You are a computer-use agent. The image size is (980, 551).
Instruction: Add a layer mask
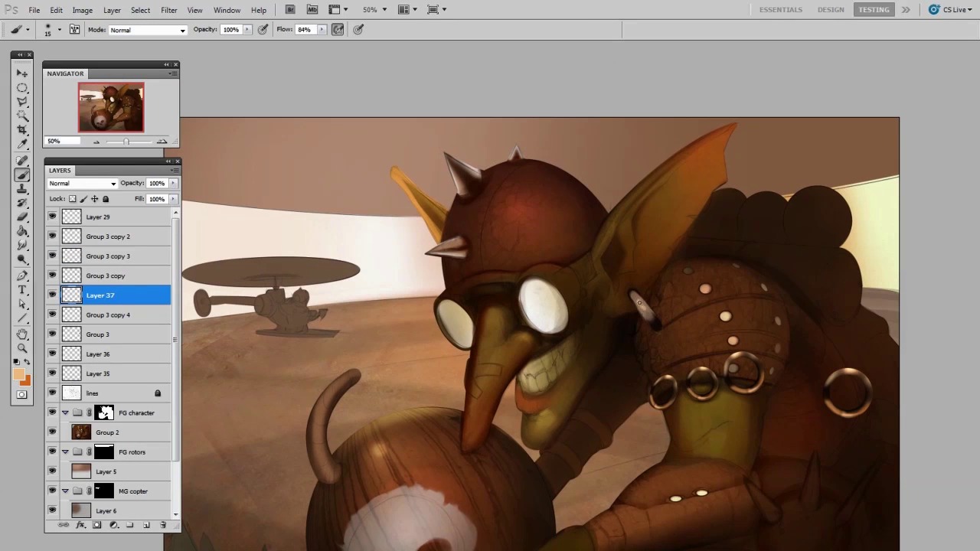click(x=97, y=525)
